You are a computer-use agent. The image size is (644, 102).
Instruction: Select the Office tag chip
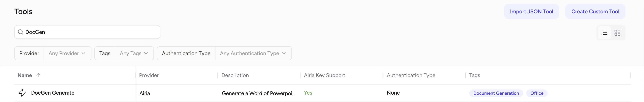pyautogui.click(x=537, y=93)
